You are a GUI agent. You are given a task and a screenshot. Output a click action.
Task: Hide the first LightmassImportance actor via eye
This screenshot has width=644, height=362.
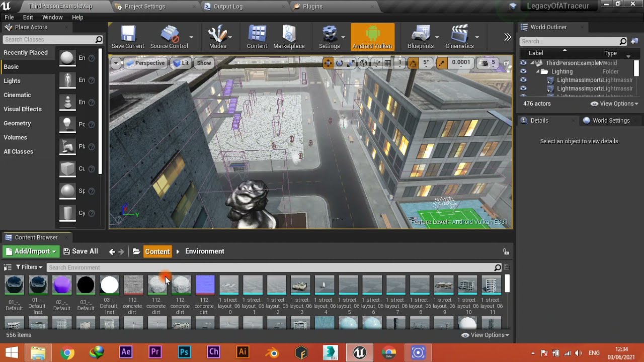coord(523,80)
